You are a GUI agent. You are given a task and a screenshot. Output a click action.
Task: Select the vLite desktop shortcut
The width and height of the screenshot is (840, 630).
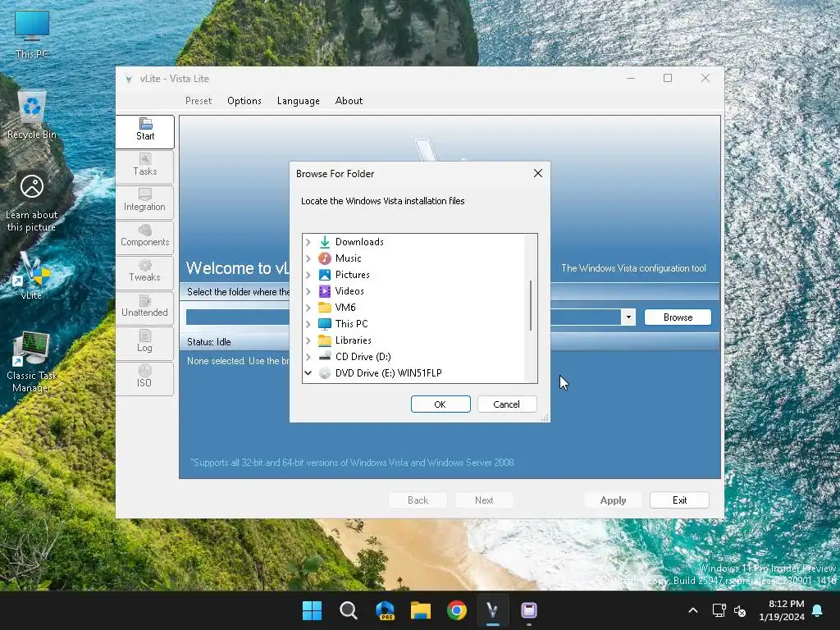click(32, 276)
